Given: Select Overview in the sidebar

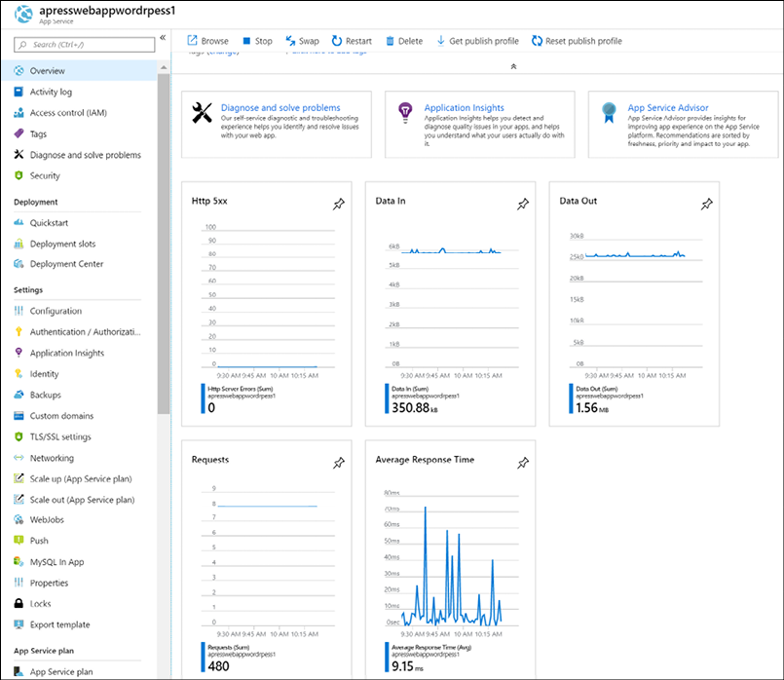Looking at the screenshot, I should pyautogui.click(x=79, y=70).
